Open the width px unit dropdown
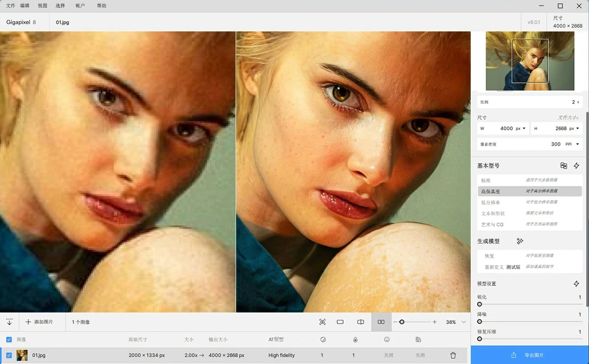Image resolution: width=589 pixels, height=364 pixels. [520, 129]
